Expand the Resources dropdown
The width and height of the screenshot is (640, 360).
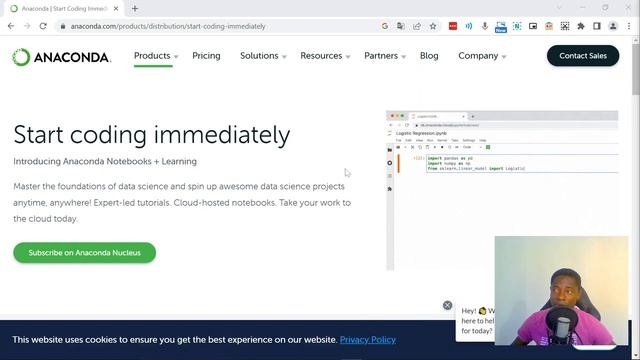pyautogui.click(x=325, y=56)
